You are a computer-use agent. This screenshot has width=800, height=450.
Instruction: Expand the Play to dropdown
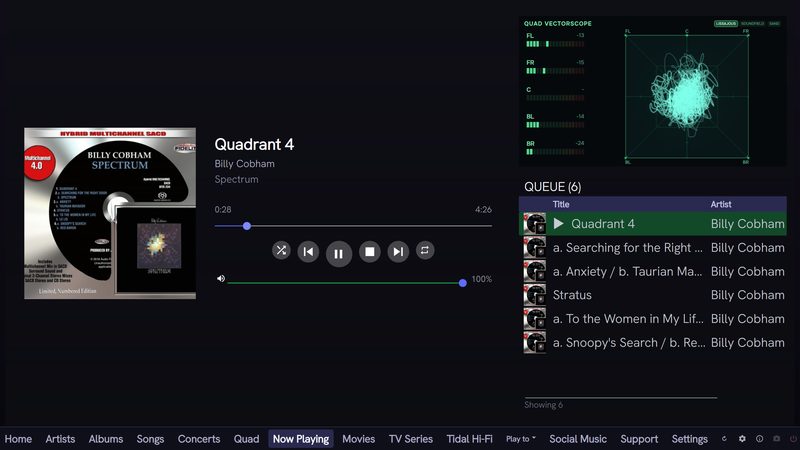(x=521, y=439)
